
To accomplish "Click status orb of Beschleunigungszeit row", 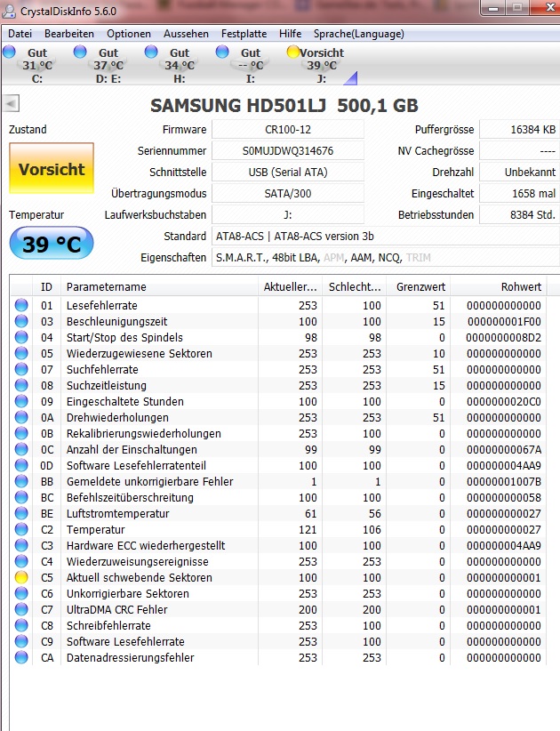I will (21, 321).
